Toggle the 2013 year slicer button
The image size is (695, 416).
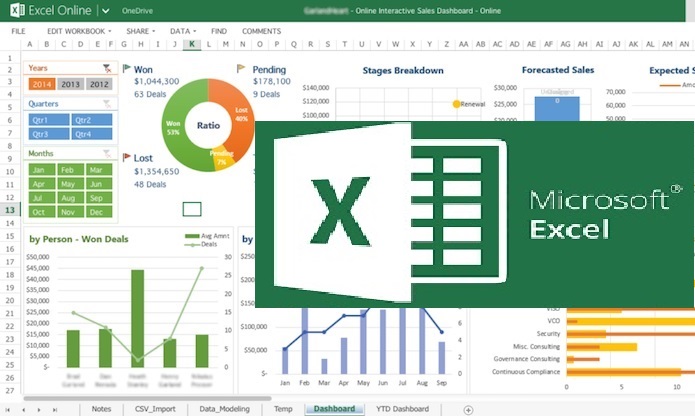[70, 84]
